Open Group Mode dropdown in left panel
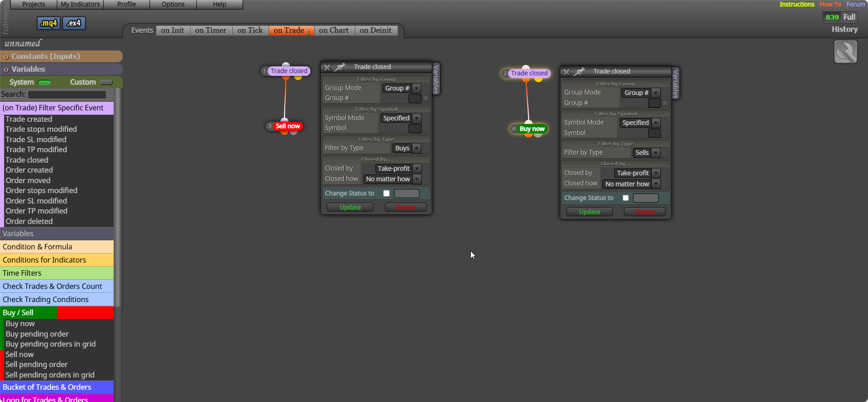 pos(402,88)
